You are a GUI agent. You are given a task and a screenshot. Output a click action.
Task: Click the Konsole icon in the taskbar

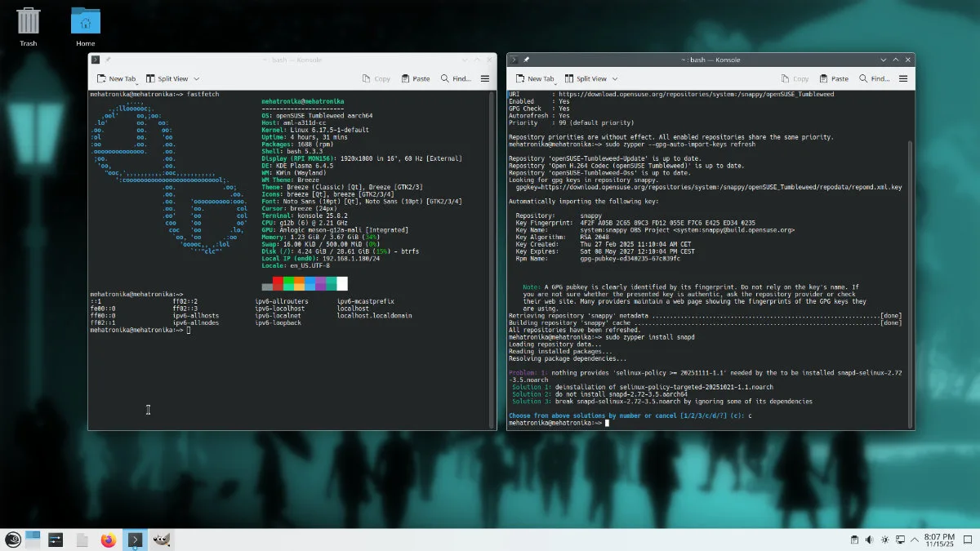click(135, 540)
